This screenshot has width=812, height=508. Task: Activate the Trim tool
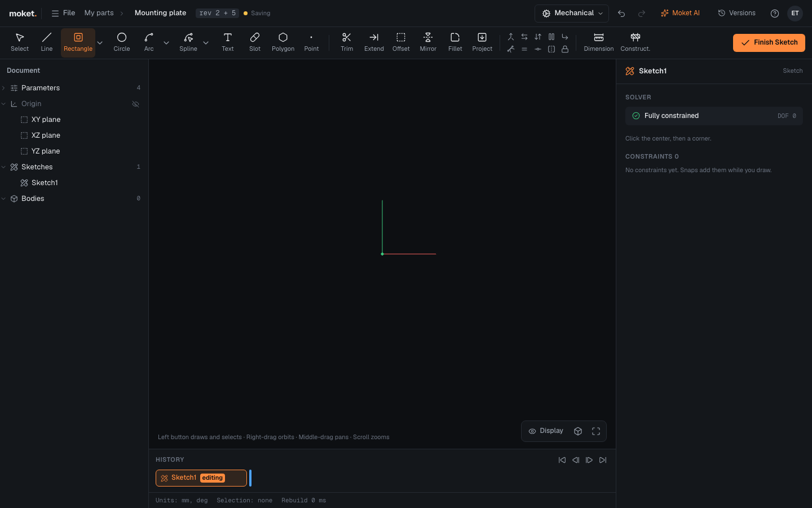(347, 42)
